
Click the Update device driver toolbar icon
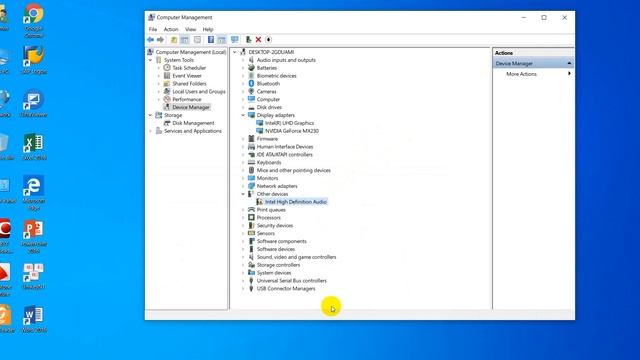click(x=248, y=40)
